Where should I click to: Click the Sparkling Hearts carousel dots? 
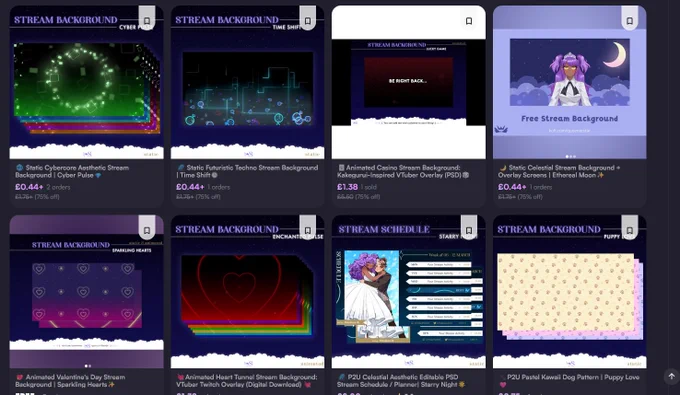click(87, 366)
